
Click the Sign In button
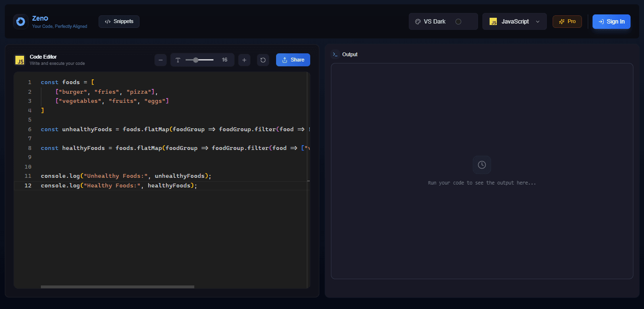[611, 22]
